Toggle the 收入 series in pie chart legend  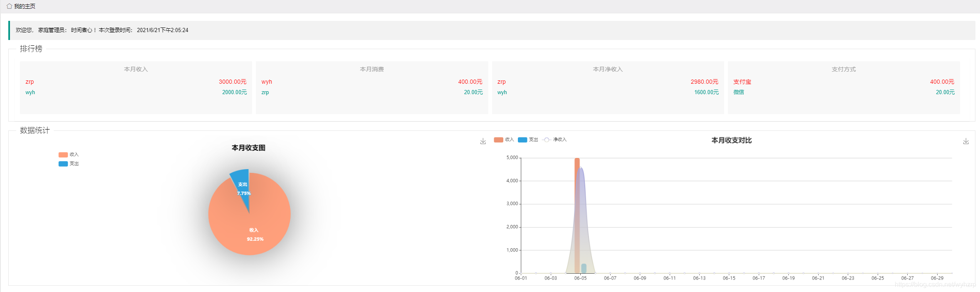(x=69, y=155)
